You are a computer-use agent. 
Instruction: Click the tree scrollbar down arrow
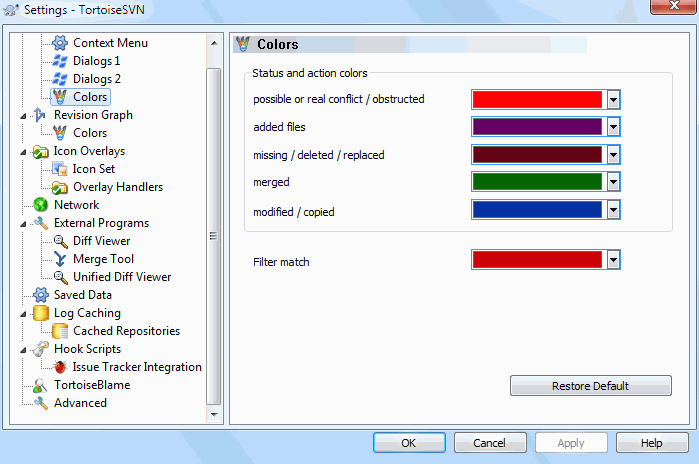214,414
